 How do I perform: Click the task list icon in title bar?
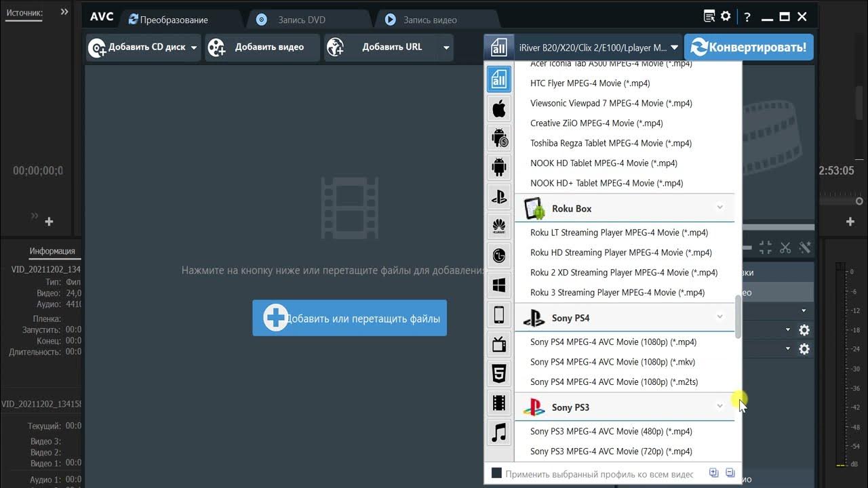[709, 16]
